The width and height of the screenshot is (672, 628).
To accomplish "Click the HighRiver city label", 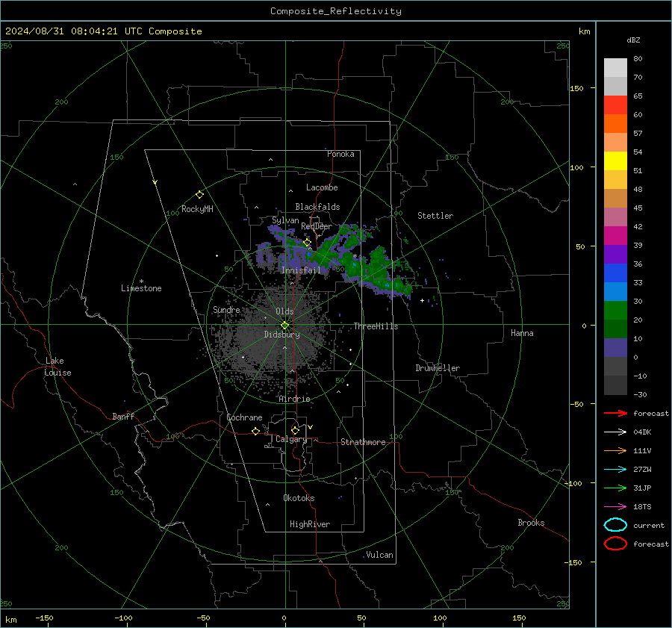I will (x=310, y=524).
